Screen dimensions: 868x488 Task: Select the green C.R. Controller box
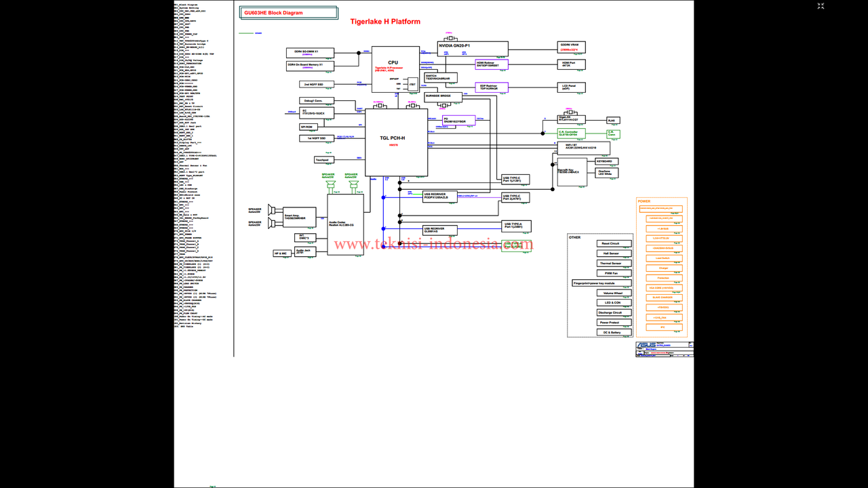571,134
